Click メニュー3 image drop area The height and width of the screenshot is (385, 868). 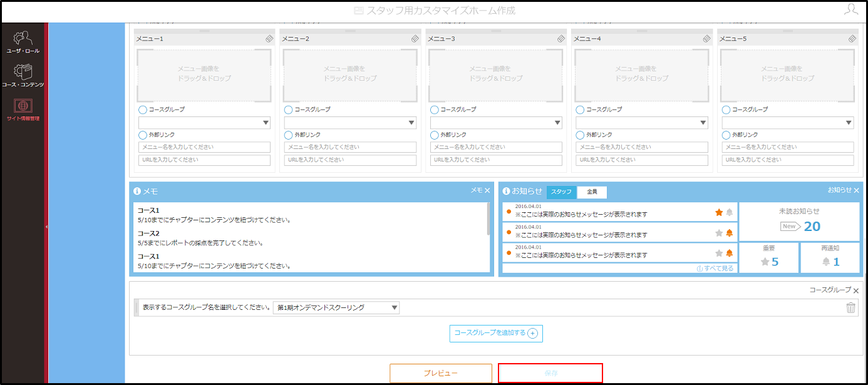coord(496,76)
